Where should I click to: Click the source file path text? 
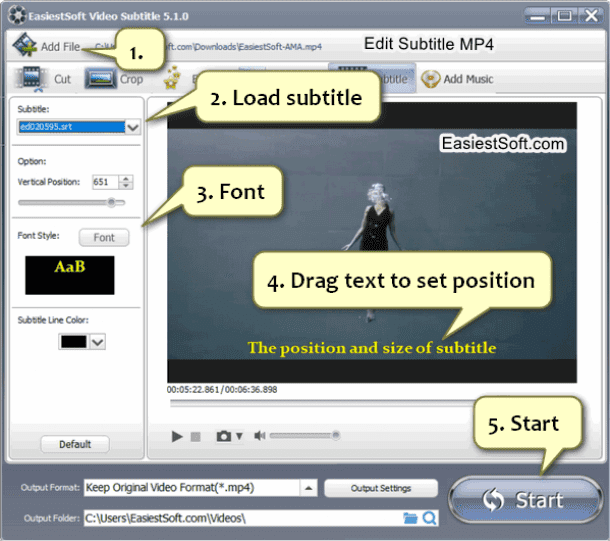tap(244, 47)
